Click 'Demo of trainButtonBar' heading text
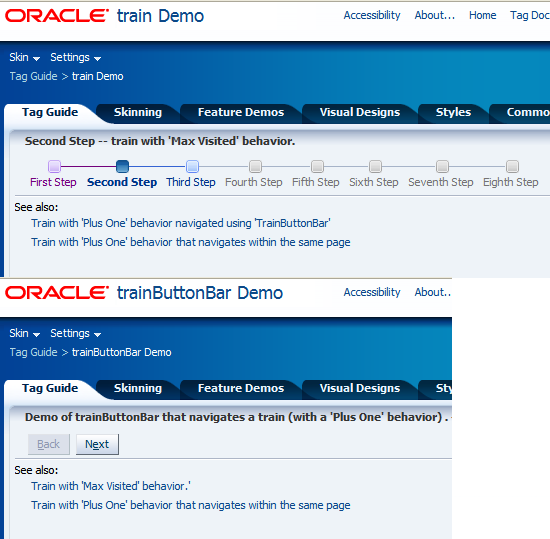This screenshot has width=550, height=539. (237, 417)
